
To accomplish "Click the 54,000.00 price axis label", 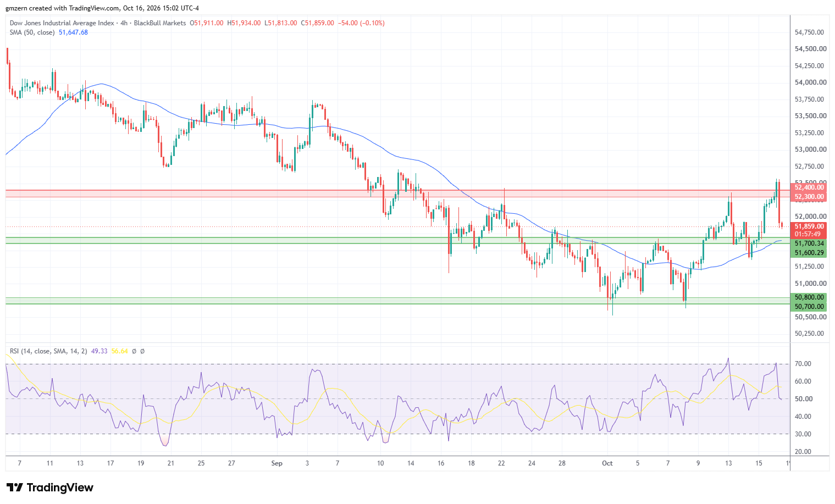I will 810,82.
